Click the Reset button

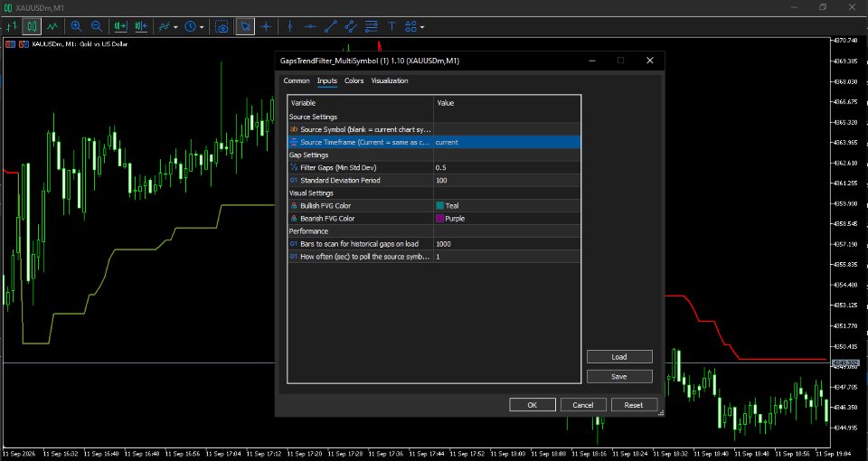(x=635, y=405)
